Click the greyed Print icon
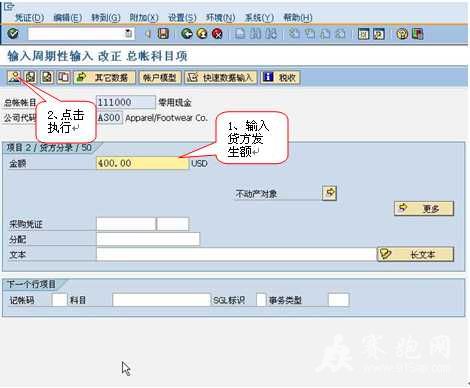 [240, 34]
